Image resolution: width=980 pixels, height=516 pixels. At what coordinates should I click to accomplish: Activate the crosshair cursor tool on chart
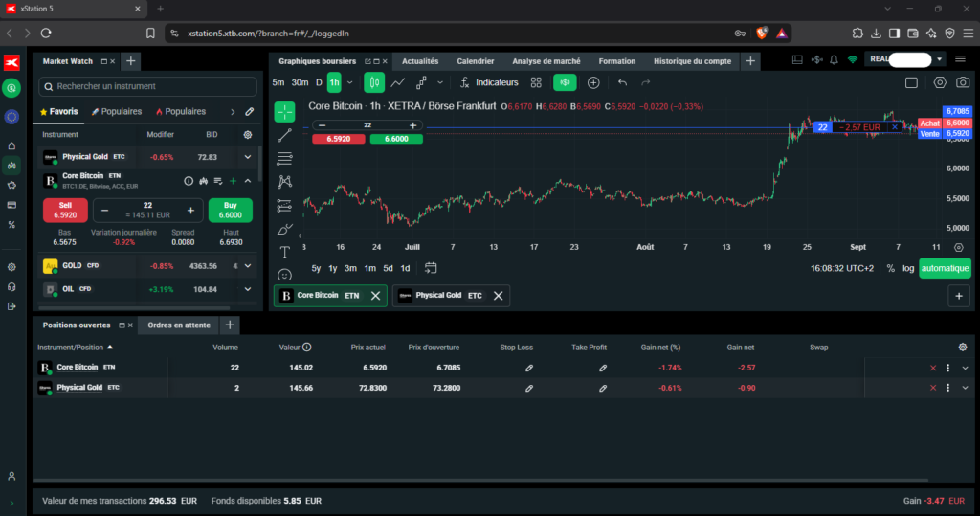tap(284, 112)
